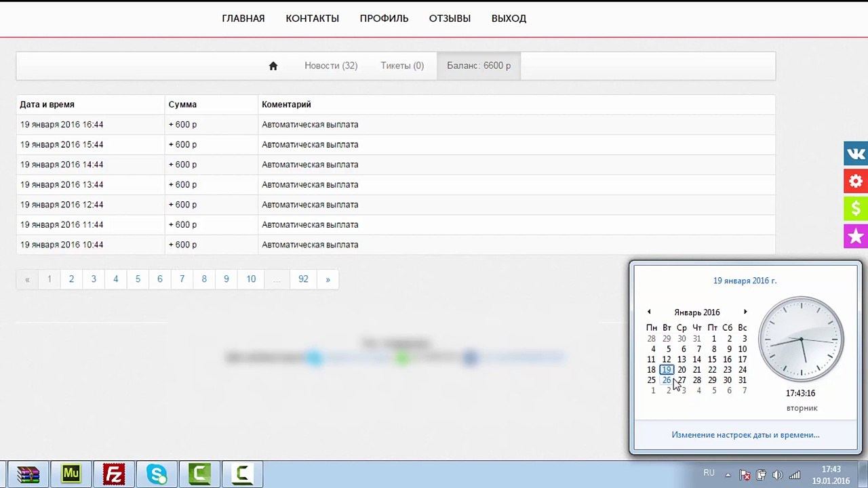Go to previous month in calendar
The image size is (868, 488).
click(x=649, y=312)
